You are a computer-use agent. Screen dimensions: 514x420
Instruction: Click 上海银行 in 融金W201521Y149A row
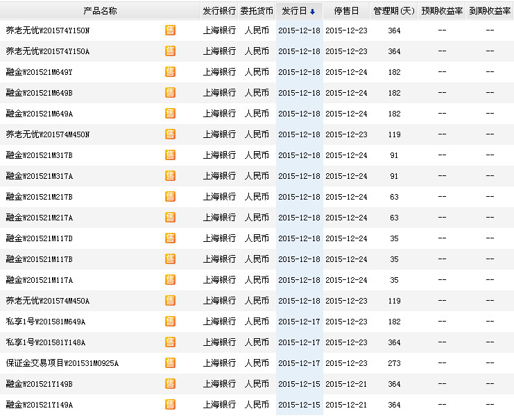[x=219, y=405]
